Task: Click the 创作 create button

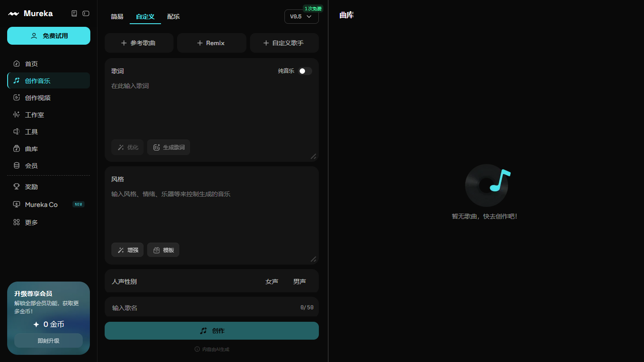Action: coord(212,331)
